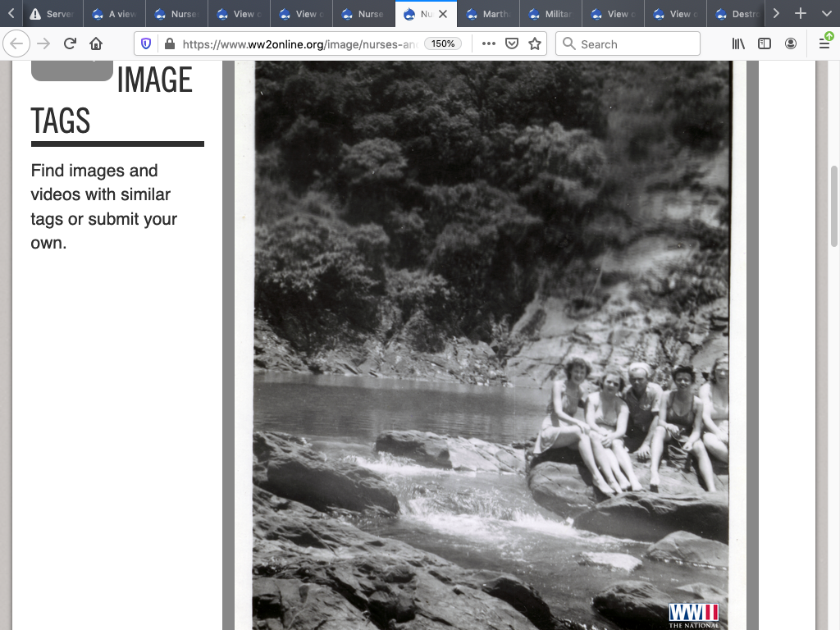Image resolution: width=840 pixels, height=630 pixels.
Task: Open a new tab with plus button
Action: [x=801, y=14]
